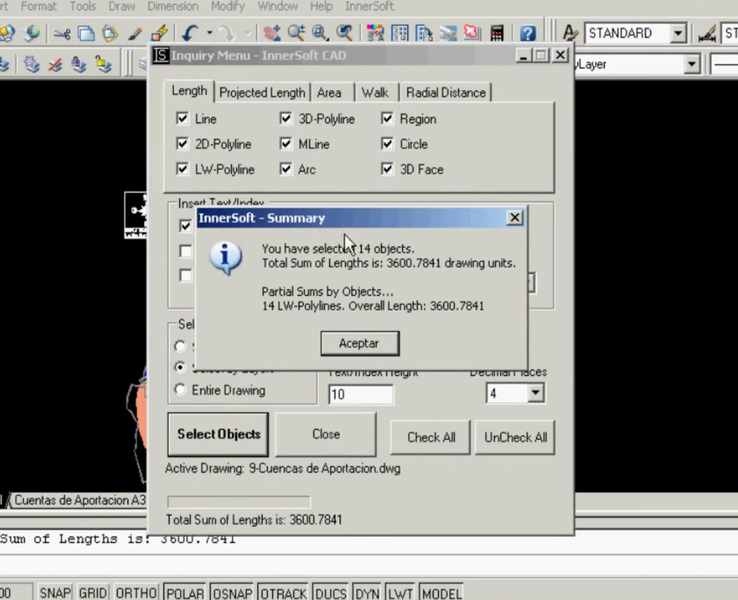Open the STANDARD text style dropdown
Image resolution: width=738 pixels, height=600 pixels.
point(678,33)
